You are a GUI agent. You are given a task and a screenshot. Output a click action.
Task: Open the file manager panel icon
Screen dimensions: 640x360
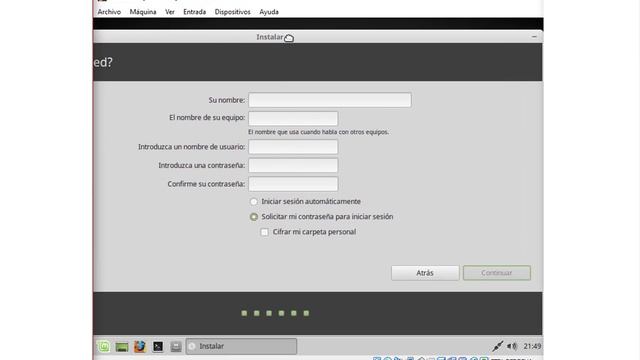pyautogui.click(x=176, y=347)
